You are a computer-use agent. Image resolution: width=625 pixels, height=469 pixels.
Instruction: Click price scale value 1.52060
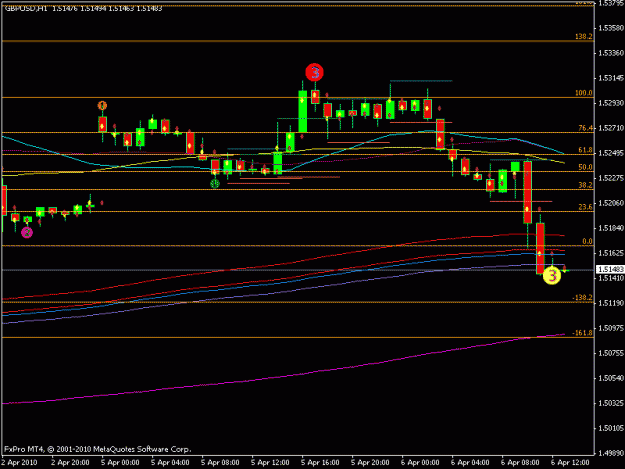pos(611,203)
